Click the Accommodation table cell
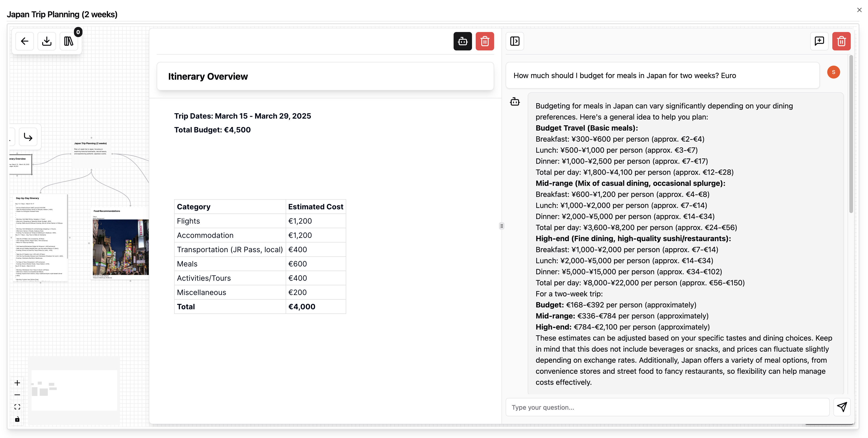The height and width of the screenshot is (438, 868). tap(230, 235)
